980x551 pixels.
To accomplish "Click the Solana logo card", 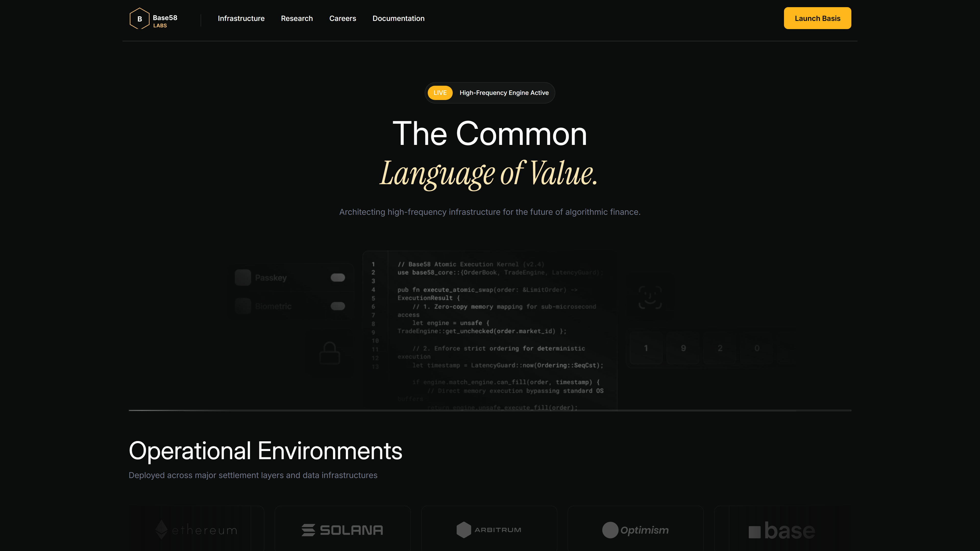I will [342, 529].
